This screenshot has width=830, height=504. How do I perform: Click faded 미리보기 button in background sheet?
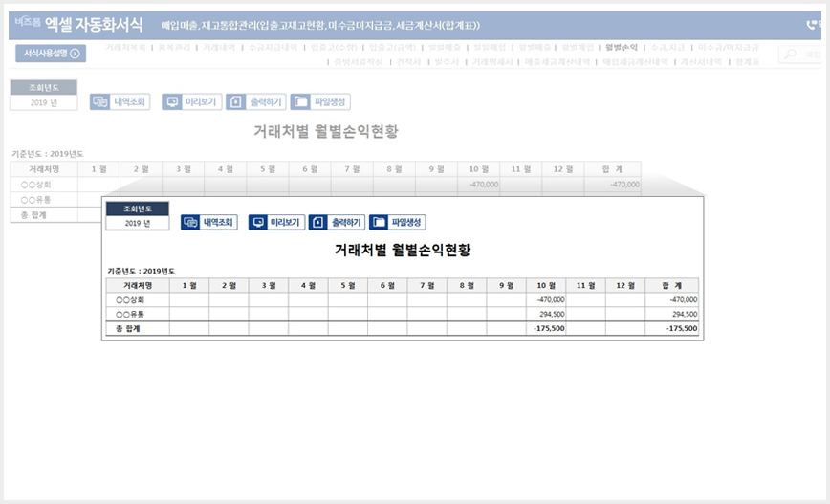click(x=191, y=101)
